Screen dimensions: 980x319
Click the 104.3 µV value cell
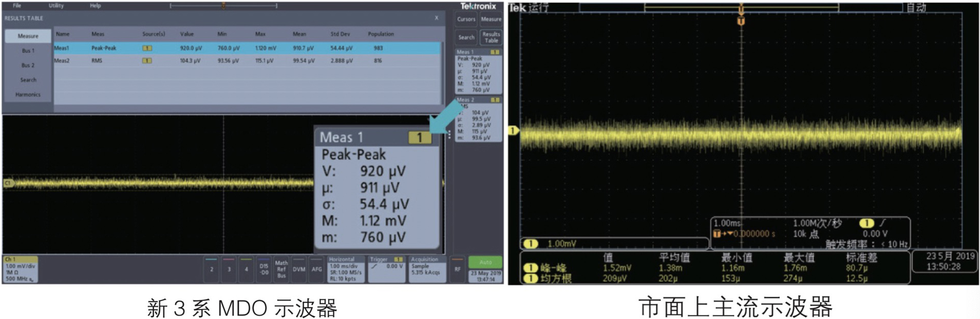point(191,61)
